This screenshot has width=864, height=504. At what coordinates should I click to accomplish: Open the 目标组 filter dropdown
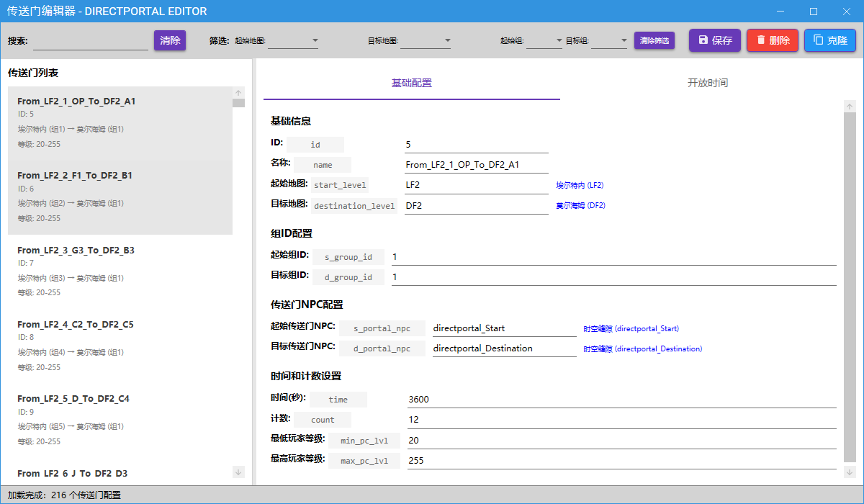point(609,41)
